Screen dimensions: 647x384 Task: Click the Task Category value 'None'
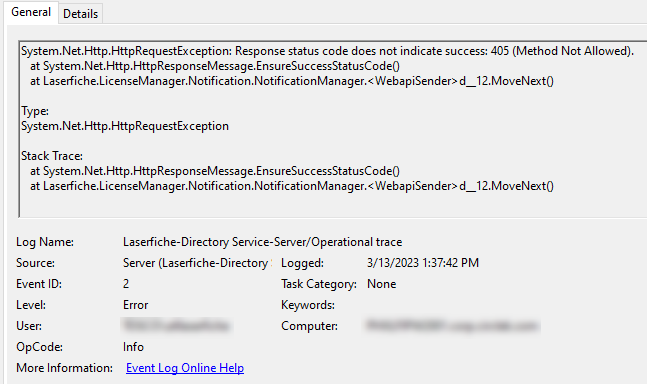[382, 284]
